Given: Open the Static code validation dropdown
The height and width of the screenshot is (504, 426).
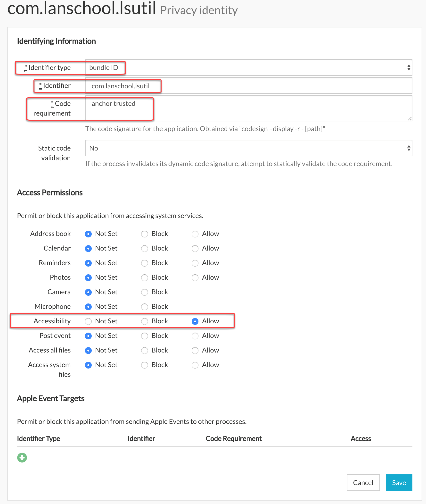Looking at the screenshot, I should coord(249,148).
